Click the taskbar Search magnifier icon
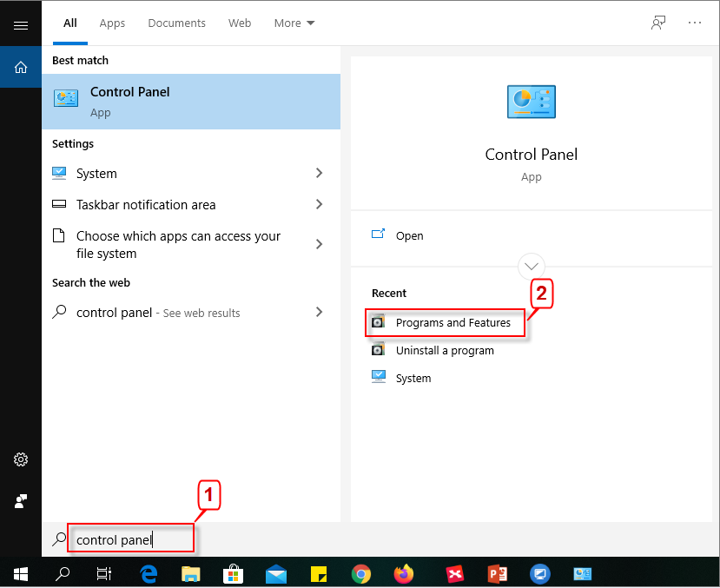 (62, 574)
